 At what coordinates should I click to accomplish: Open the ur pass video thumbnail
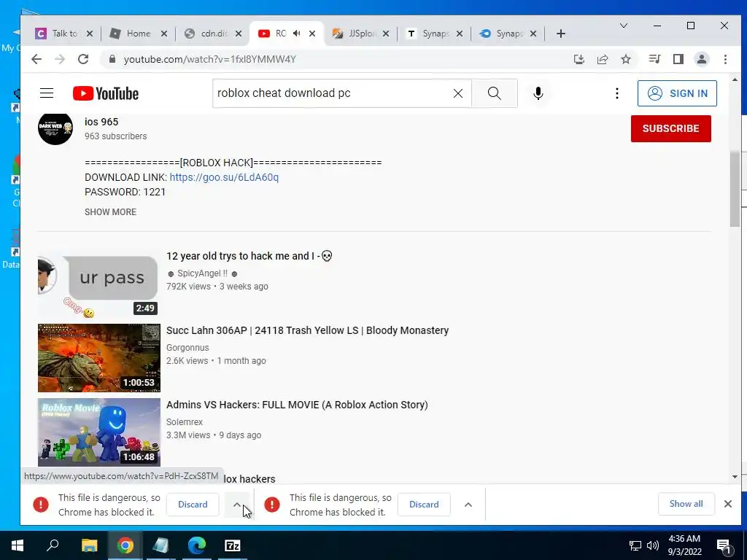[99, 284]
